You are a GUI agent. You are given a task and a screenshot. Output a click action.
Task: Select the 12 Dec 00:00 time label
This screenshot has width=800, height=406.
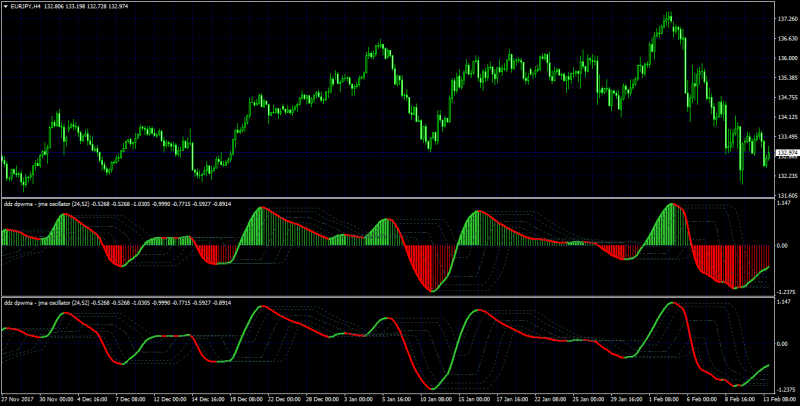(170, 400)
